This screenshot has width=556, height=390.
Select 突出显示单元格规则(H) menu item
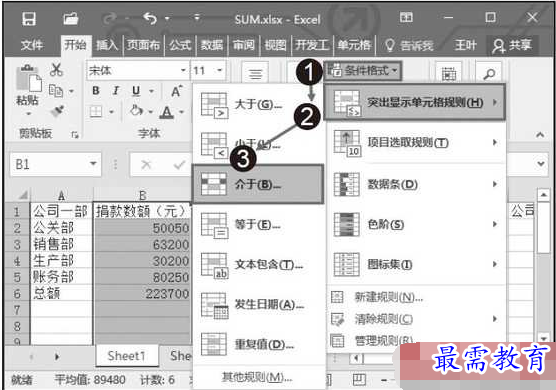click(x=414, y=102)
